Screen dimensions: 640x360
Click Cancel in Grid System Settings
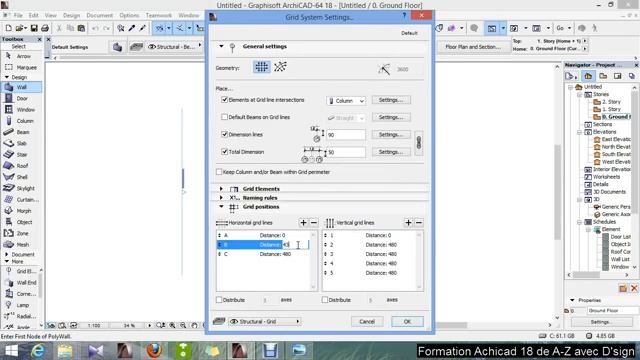point(367,322)
